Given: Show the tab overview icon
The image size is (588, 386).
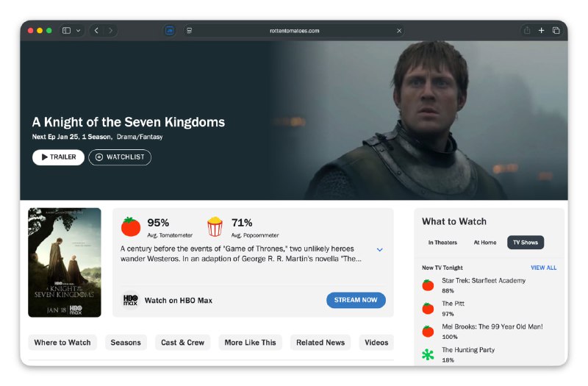Looking at the screenshot, I should pos(556,30).
